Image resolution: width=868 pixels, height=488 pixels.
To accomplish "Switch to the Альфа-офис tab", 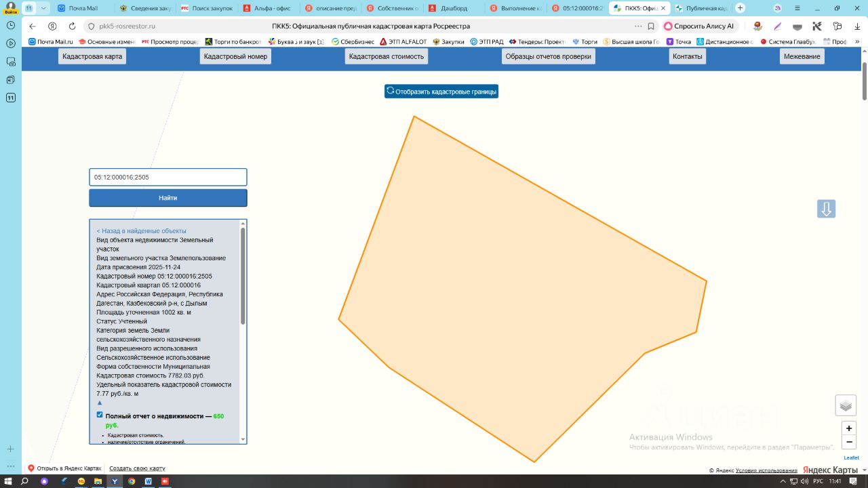I will click(267, 8).
